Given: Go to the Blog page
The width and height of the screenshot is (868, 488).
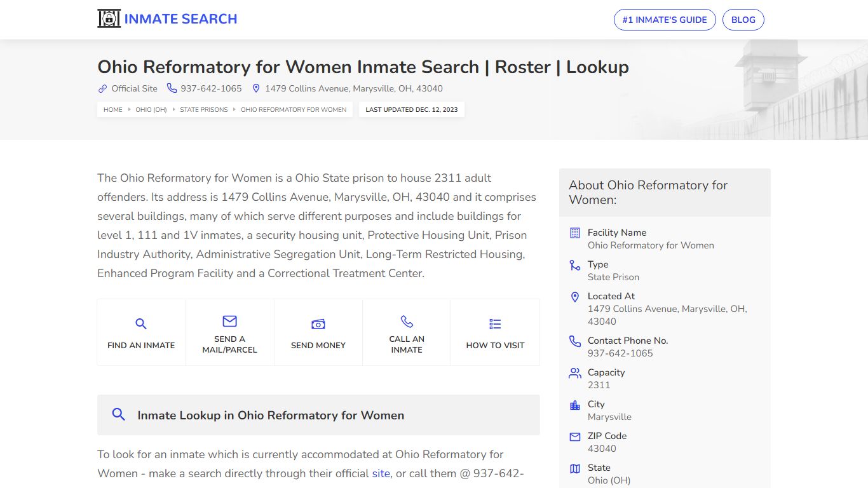Looking at the screenshot, I should pos(743,20).
